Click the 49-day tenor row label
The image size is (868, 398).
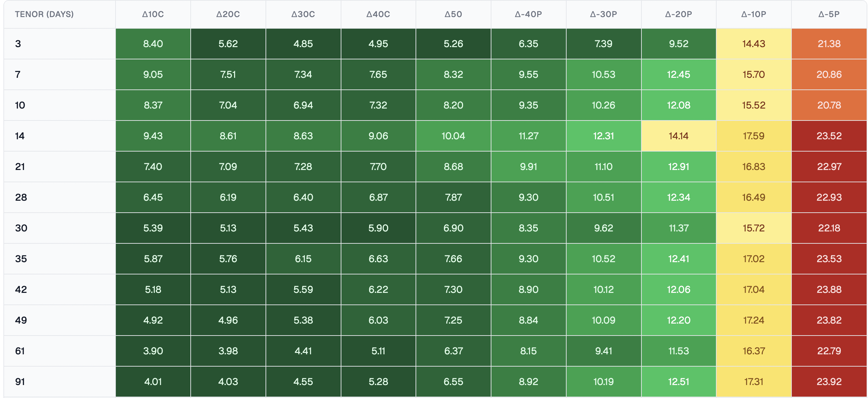tap(21, 320)
